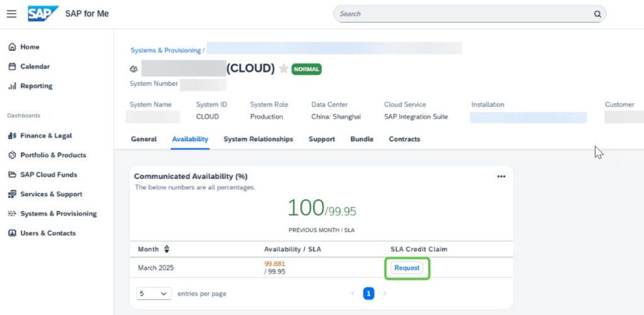The width and height of the screenshot is (644, 315).
Task: Click the China: Shanghai data center value
Action: pos(336,117)
